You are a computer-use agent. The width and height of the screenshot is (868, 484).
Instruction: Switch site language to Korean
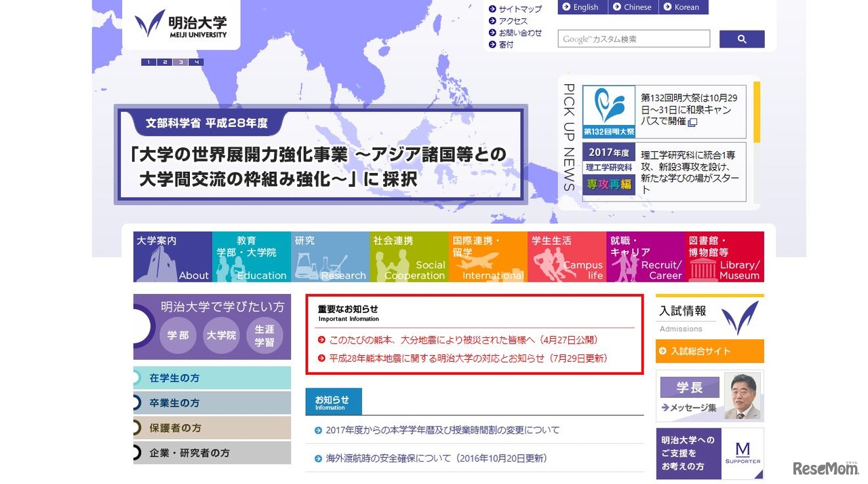point(684,7)
